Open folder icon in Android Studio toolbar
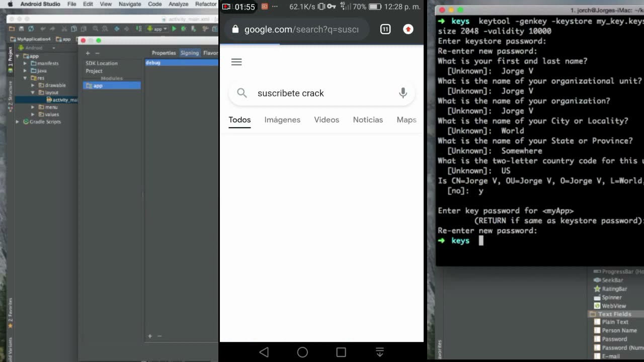Image resolution: width=644 pixels, height=362 pixels. [x=12, y=29]
